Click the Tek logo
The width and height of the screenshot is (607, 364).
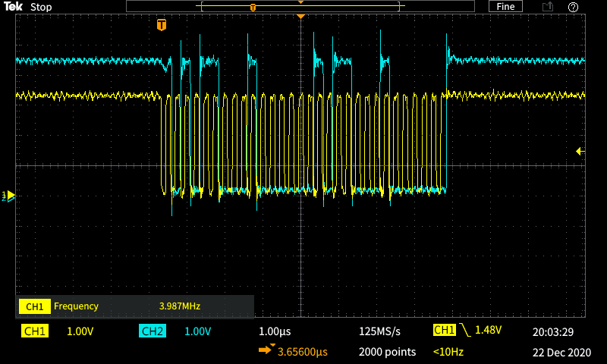tap(14, 7)
